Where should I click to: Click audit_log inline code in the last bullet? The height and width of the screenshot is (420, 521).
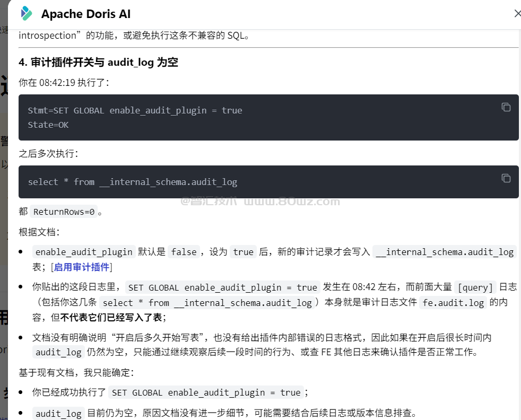coord(58,413)
